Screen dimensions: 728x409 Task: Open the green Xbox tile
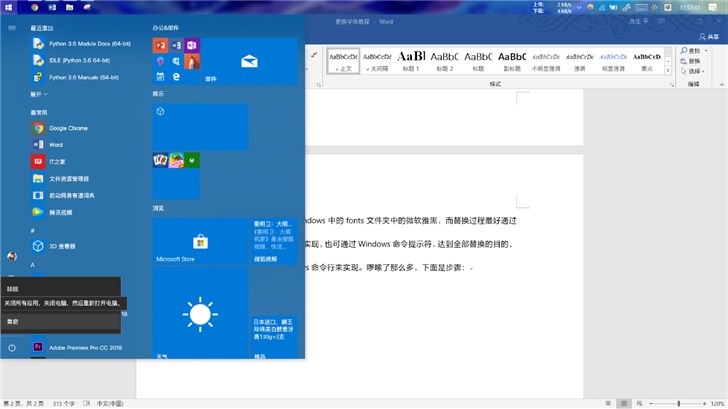[x=192, y=160]
